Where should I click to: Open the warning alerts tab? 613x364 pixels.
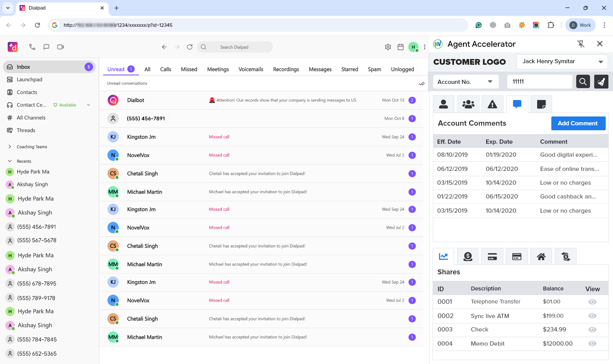(492, 104)
